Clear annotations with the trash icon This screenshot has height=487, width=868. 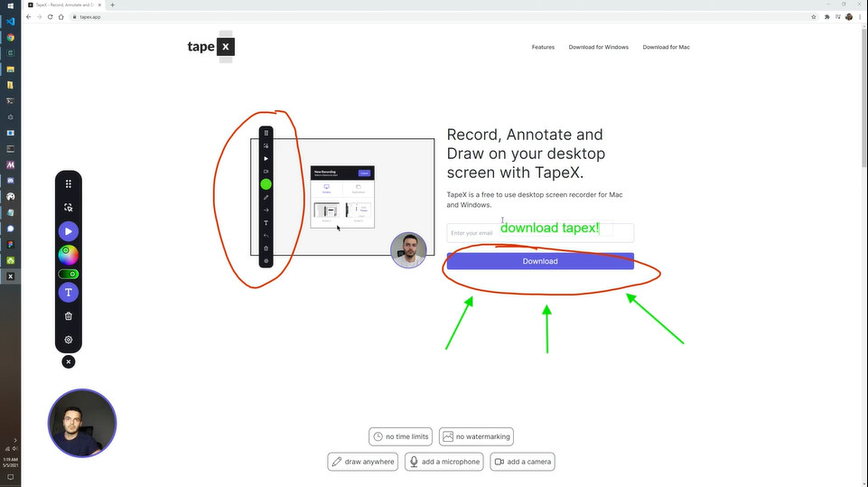point(68,316)
